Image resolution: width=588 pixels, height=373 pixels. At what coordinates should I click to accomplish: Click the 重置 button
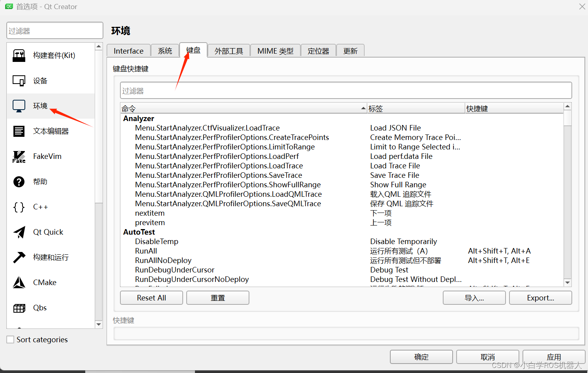point(218,298)
